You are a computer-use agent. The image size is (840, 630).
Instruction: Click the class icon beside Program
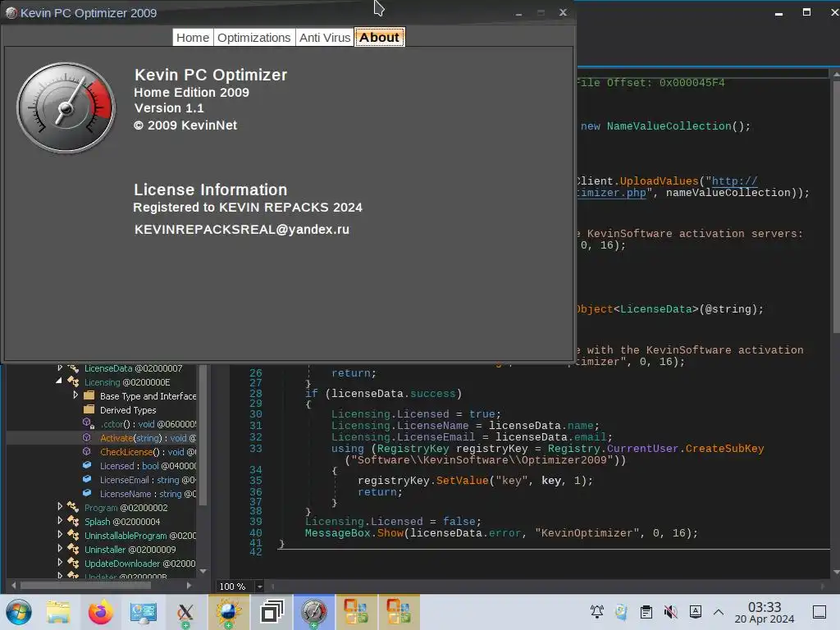tap(73, 507)
